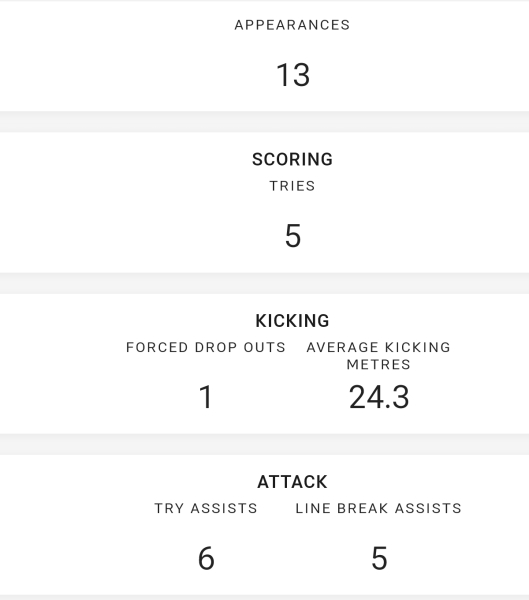Click the word METRES in kicking label
This screenshot has width=529, height=600.
(x=379, y=365)
